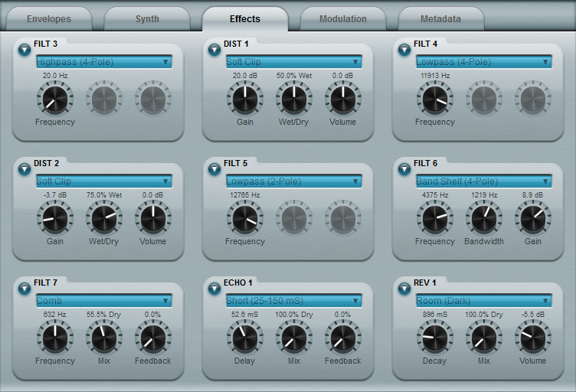The width and height of the screenshot is (576, 392).
Task: Open the Highpass (4-Pole) dropdown in FILT 3
Action: pyautogui.click(x=104, y=62)
